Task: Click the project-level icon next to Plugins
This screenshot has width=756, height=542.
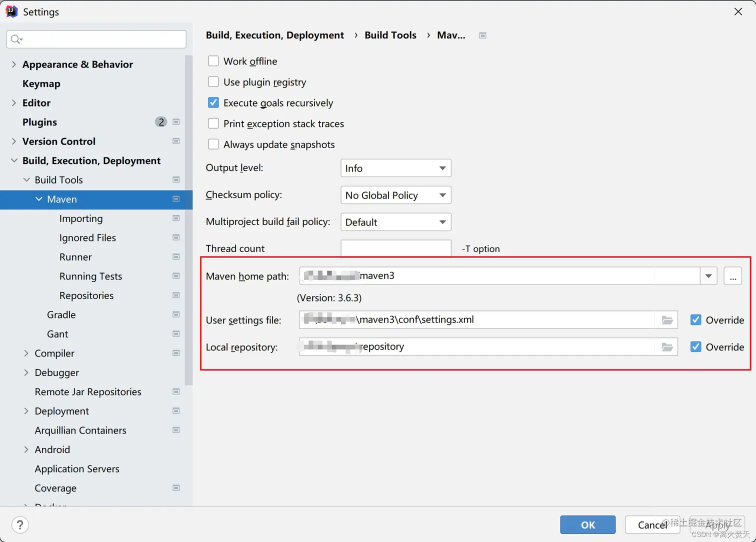Action: coord(176,122)
